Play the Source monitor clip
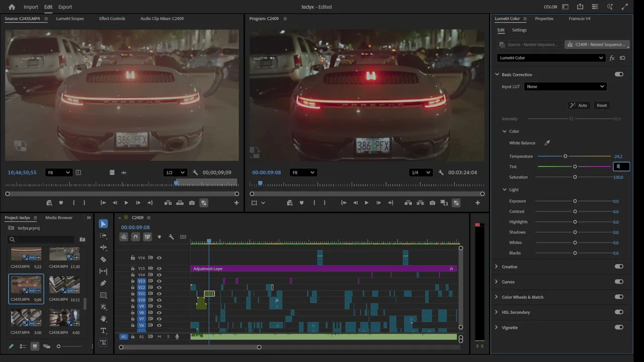This screenshot has width=644, height=362. 126,203
